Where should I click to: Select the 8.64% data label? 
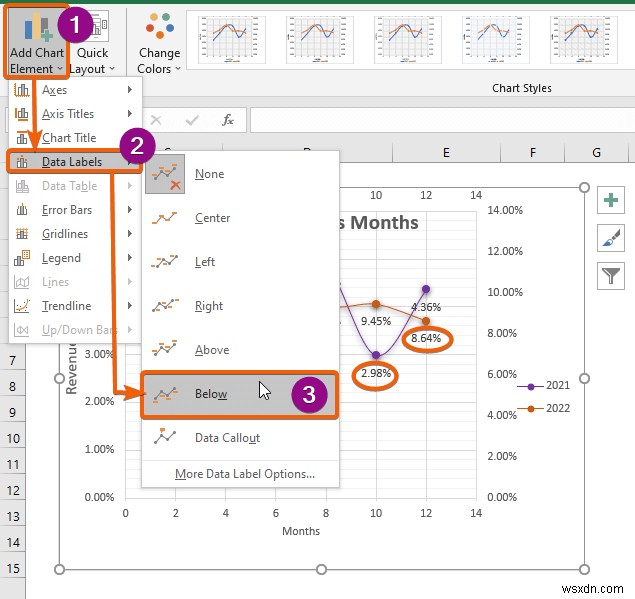pos(426,338)
